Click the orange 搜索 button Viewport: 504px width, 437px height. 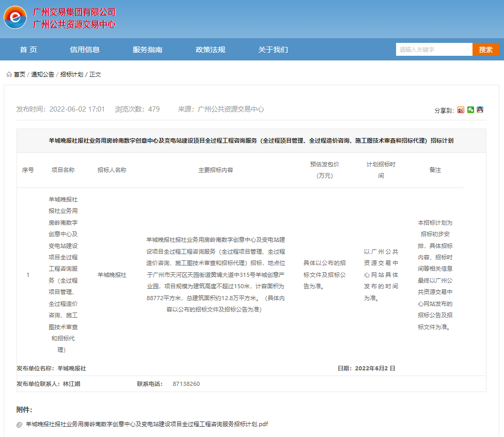click(486, 50)
